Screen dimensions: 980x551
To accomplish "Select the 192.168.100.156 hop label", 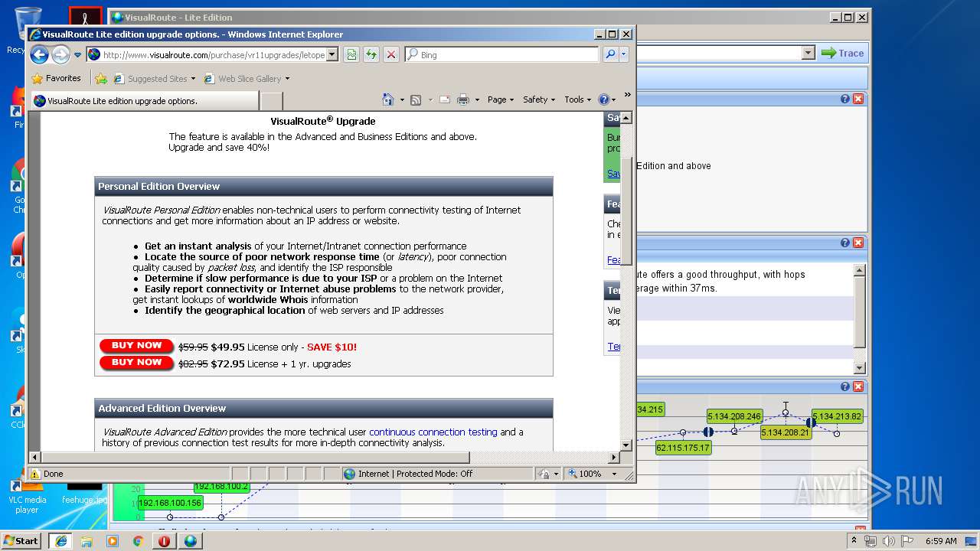I will pyautogui.click(x=170, y=503).
